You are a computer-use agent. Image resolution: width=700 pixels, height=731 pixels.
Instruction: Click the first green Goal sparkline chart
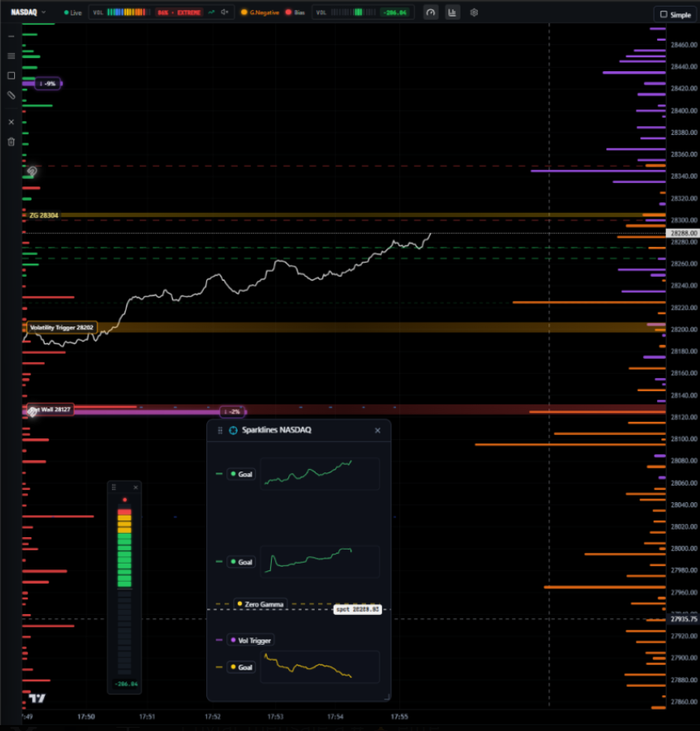320,474
